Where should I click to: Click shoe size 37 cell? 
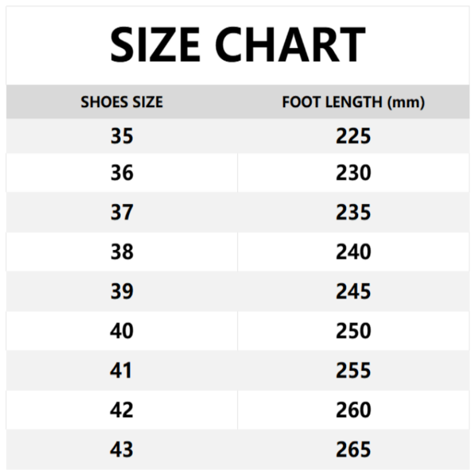click(121, 212)
